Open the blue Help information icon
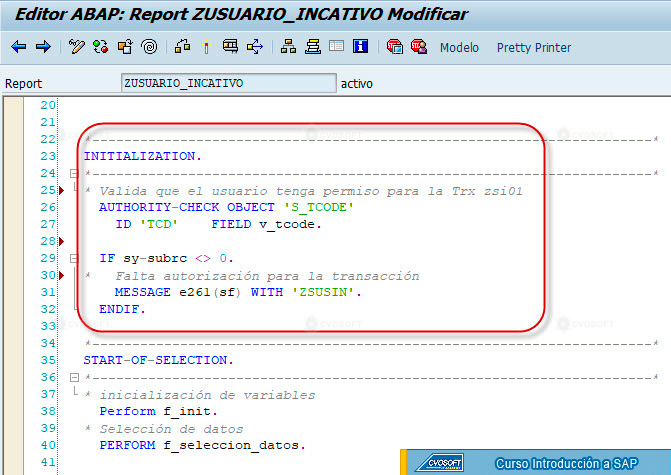Image resolution: width=671 pixels, height=475 pixels. click(x=360, y=46)
